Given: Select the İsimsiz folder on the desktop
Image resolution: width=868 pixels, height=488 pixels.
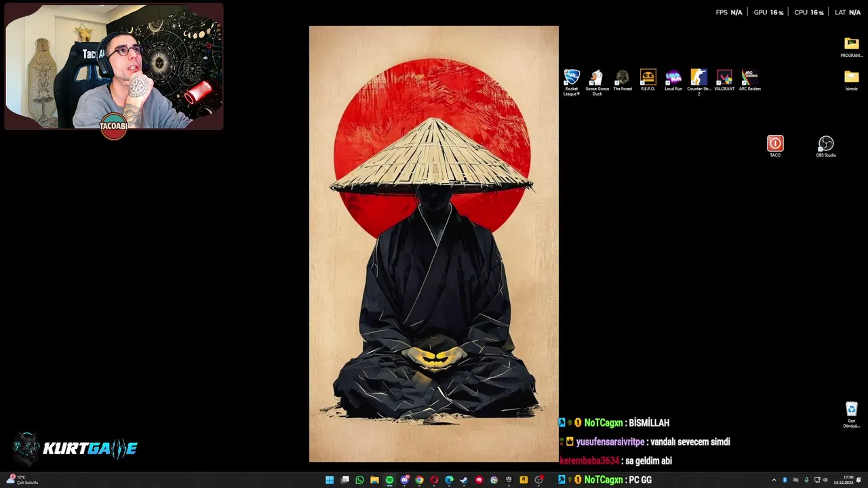Looking at the screenshot, I should (852, 80).
